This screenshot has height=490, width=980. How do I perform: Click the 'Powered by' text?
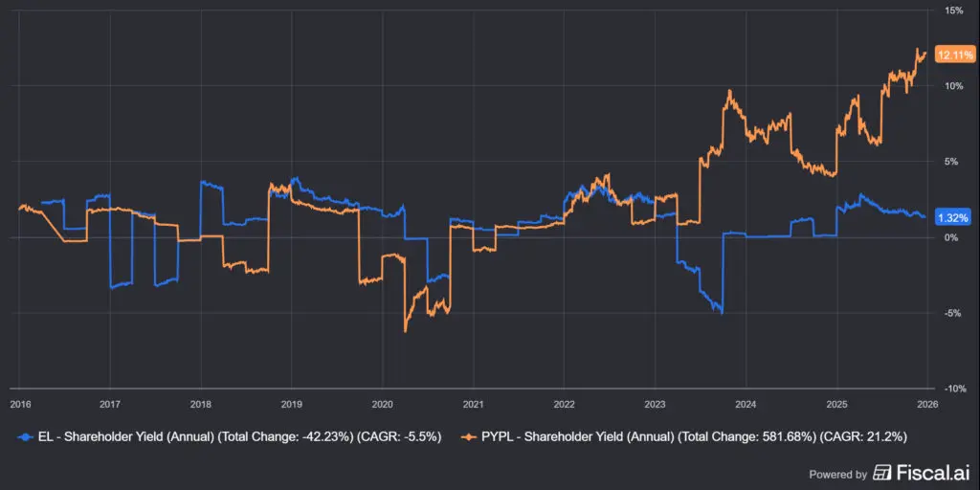point(838,474)
